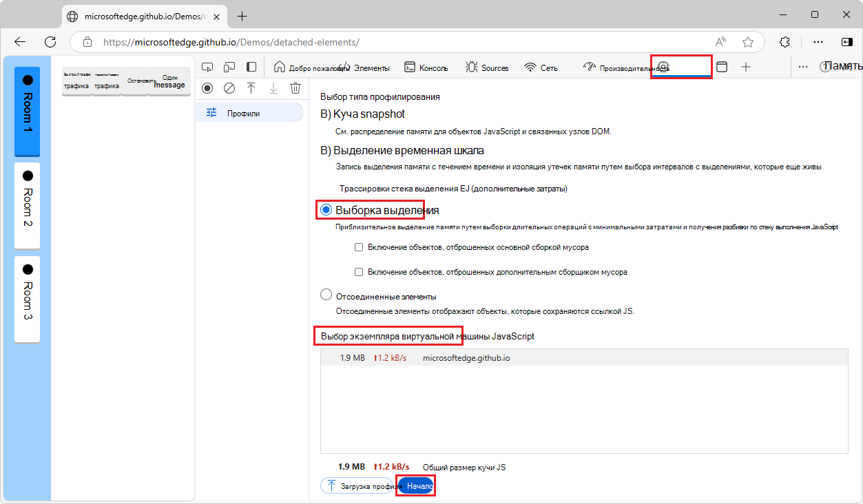Open DevTools customize menu (three dots)
Screen dimensions: 863x504
tap(803, 67)
